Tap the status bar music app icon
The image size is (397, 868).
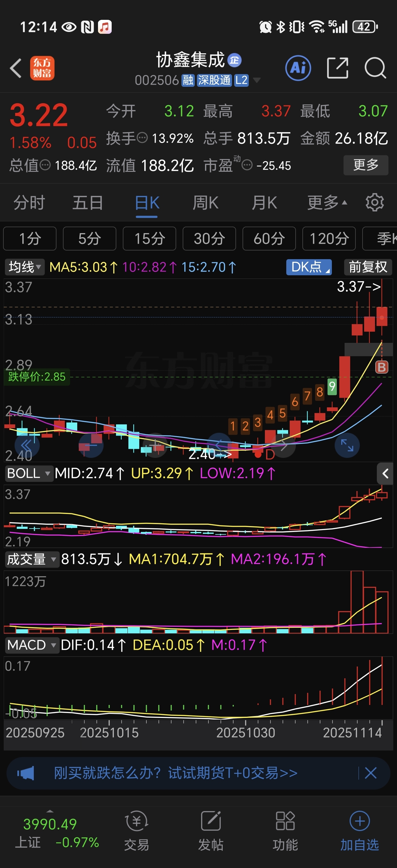coord(105,27)
